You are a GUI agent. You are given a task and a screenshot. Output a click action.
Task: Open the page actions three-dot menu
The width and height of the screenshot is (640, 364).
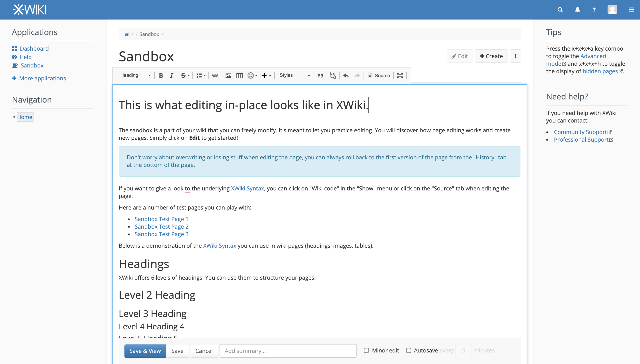tap(516, 56)
